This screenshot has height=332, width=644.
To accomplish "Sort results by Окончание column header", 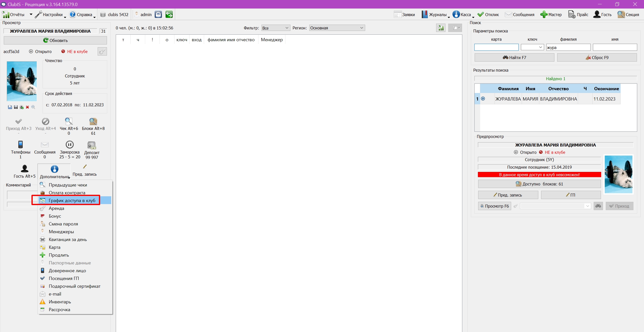I will coord(606,88).
